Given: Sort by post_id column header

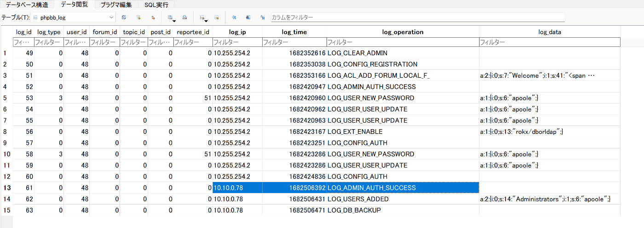Looking at the screenshot, I should click(161, 32).
